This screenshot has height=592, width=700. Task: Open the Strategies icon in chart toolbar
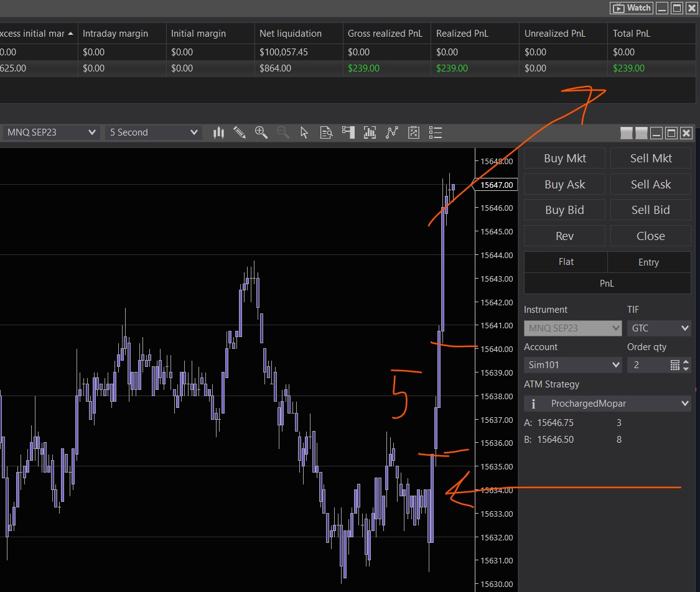pyautogui.click(x=392, y=132)
